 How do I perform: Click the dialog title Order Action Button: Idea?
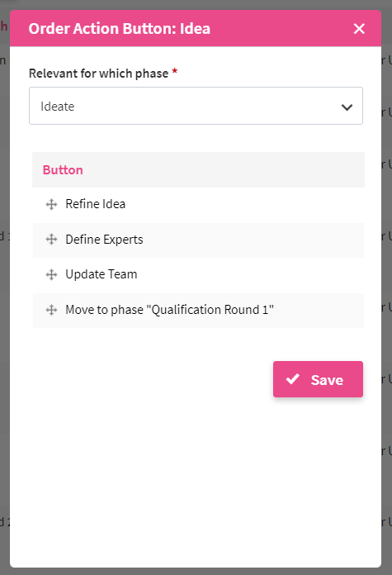120,29
